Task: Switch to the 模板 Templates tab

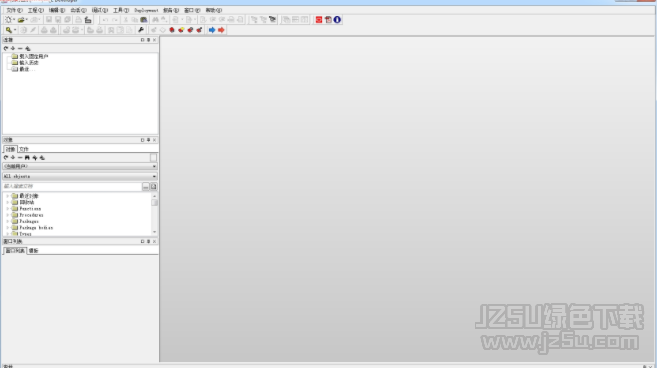Action: (x=33, y=251)
